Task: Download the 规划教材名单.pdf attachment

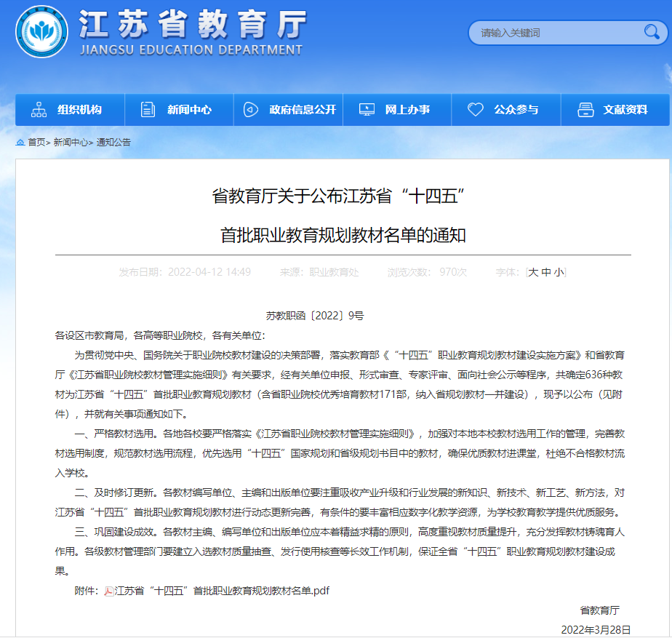Action: point(222,591)
